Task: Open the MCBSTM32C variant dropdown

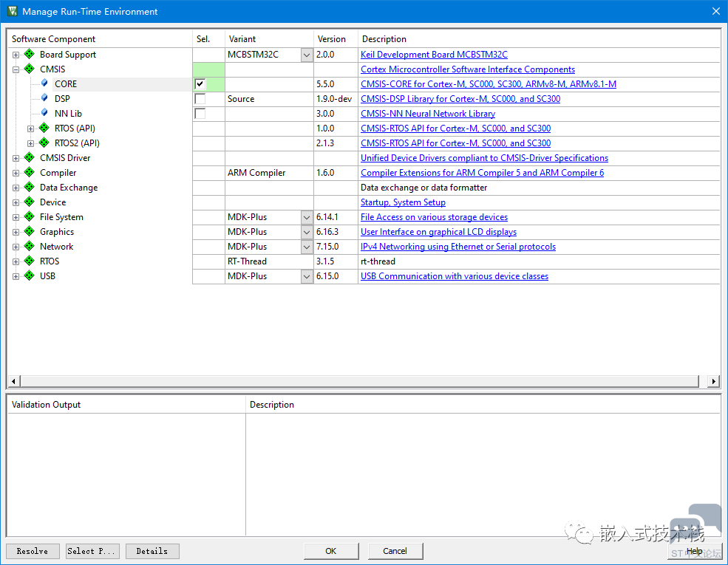Action: tap(307, 55)
